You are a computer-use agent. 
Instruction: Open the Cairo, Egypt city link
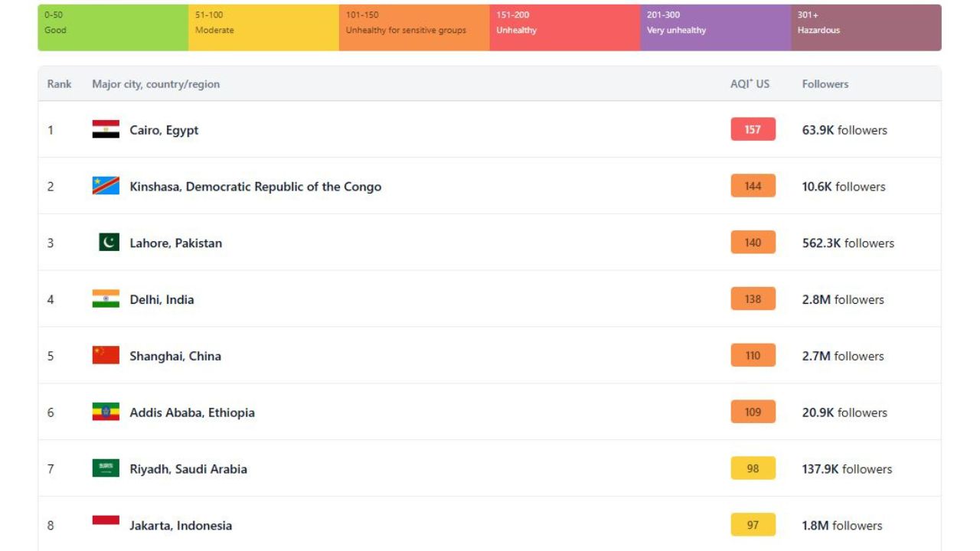[x=164, y=130]
